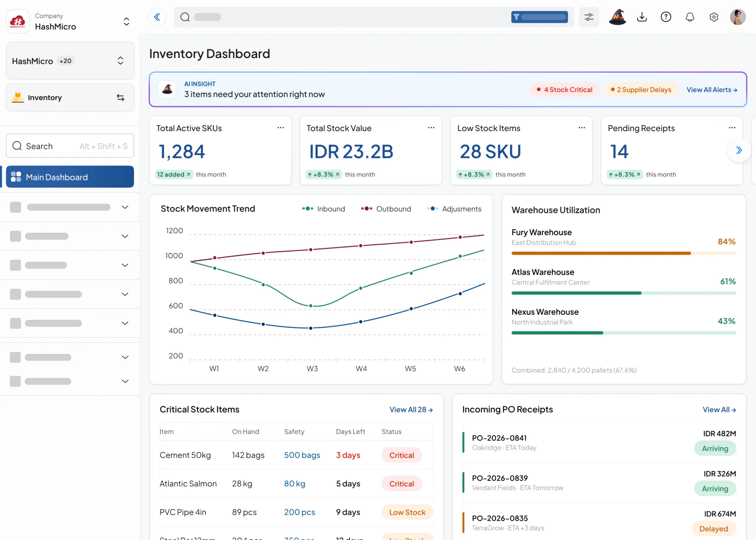The image size is (756, 540).
Task: Click View All Alerts link
Action: click(x=712, y=90)
